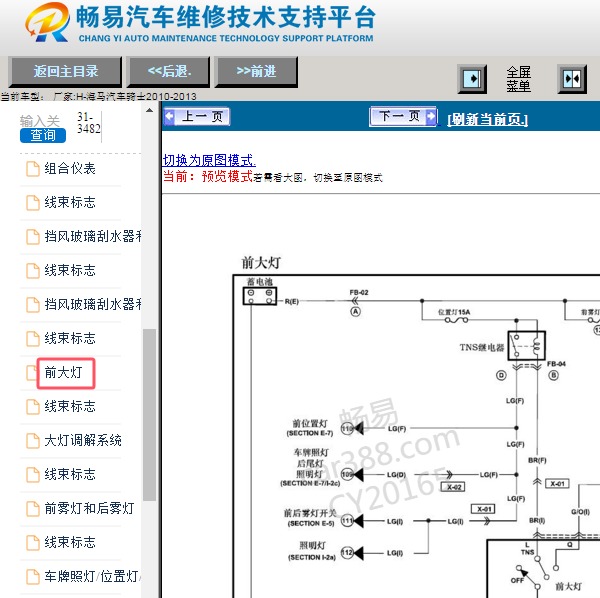
Task: Click the 查询 search button
Action: (x=43, y=135)
